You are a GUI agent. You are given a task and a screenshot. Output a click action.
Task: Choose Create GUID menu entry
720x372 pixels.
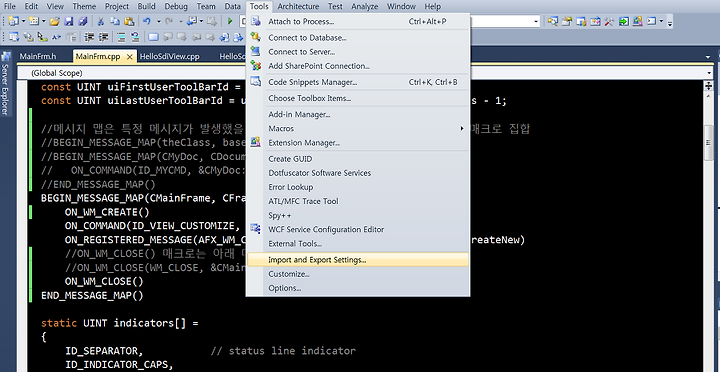tap(358, 159)
